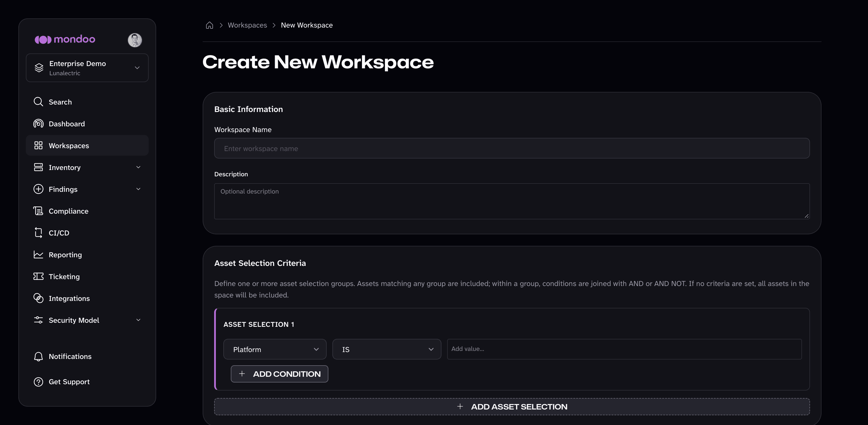
Task: Click the home breadcrumb icon
Action: click(210, 25)
